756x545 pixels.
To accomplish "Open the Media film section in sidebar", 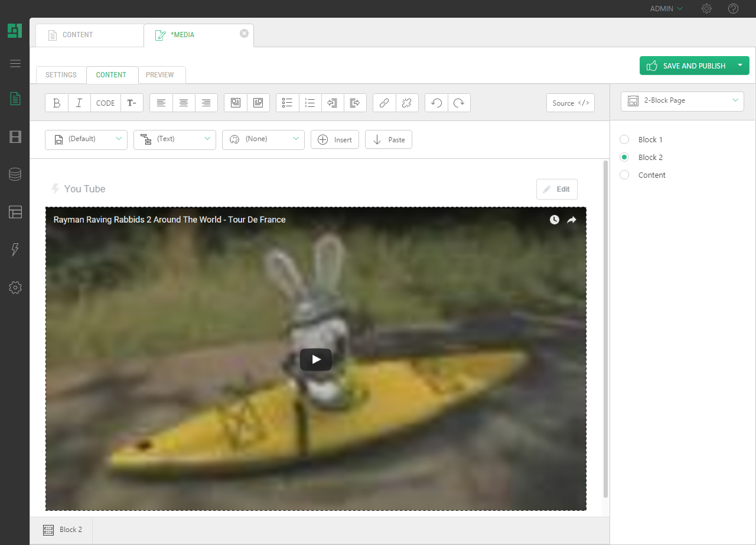I will click(x=15, y=137).
